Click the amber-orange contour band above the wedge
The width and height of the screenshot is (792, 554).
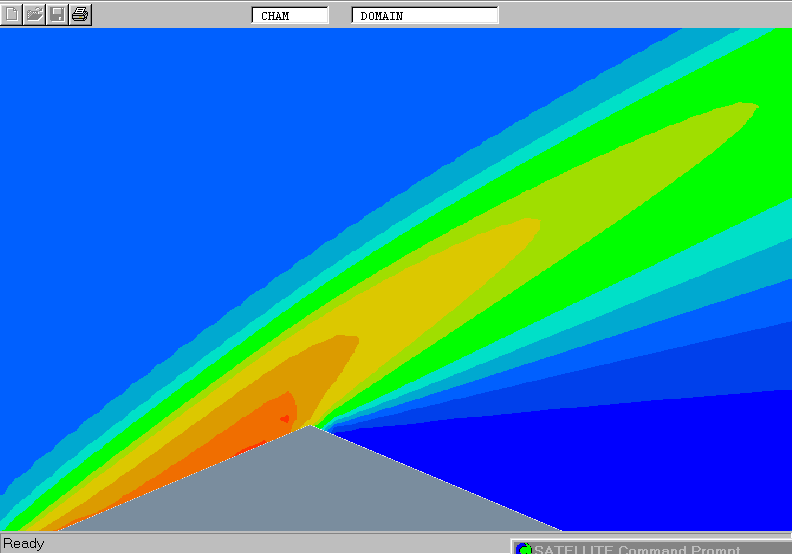[x=320, y=370]
